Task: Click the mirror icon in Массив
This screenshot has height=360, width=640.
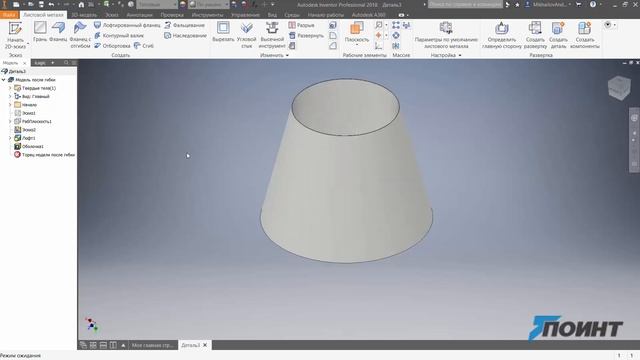Action: click(x=396, y=46)
